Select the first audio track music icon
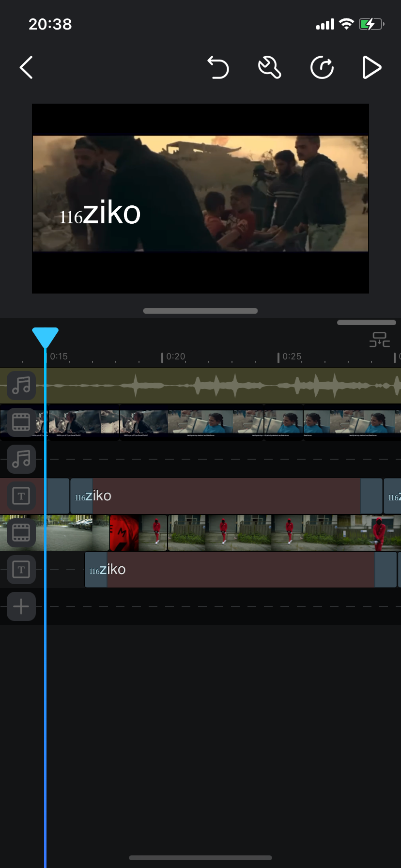 click(x=21, y=386)
